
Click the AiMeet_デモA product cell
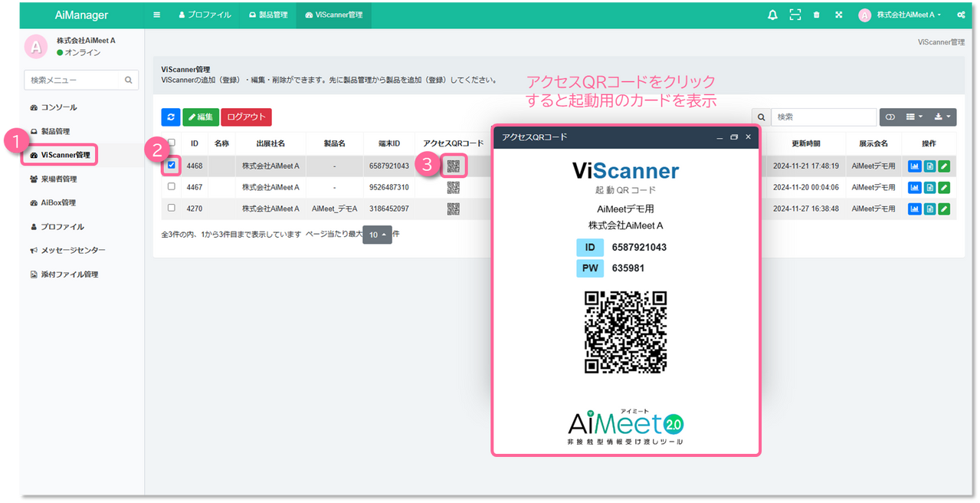[335, 209]
